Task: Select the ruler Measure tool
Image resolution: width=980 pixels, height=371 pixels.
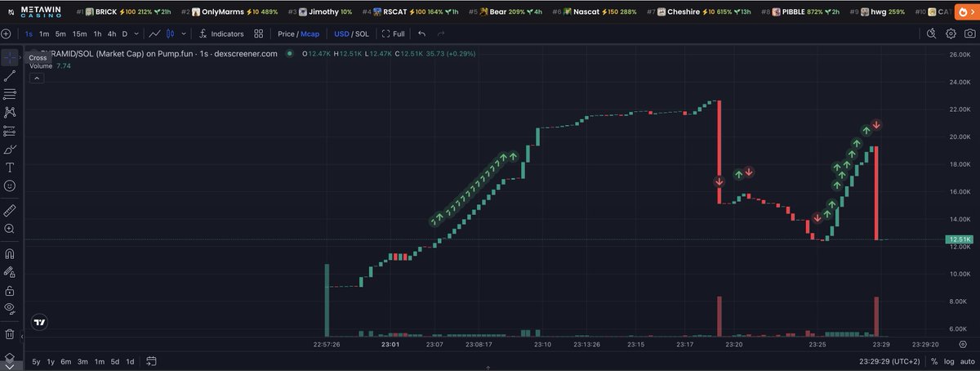Action: pyautogui.click(x=10, y=210)
